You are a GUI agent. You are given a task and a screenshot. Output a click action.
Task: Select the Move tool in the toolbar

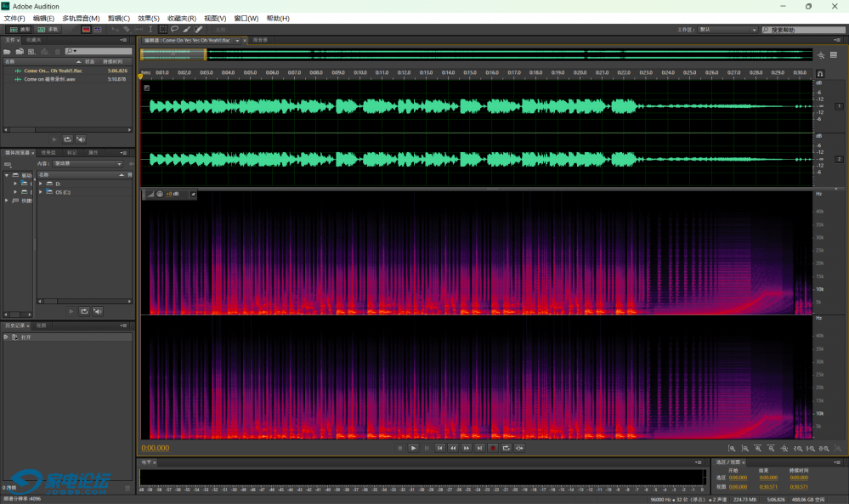[115, 29]
